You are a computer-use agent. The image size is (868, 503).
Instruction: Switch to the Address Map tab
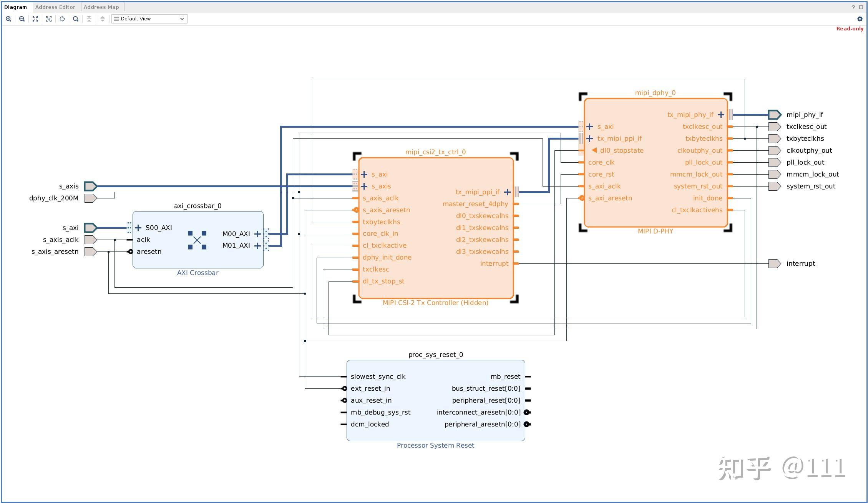101,7
